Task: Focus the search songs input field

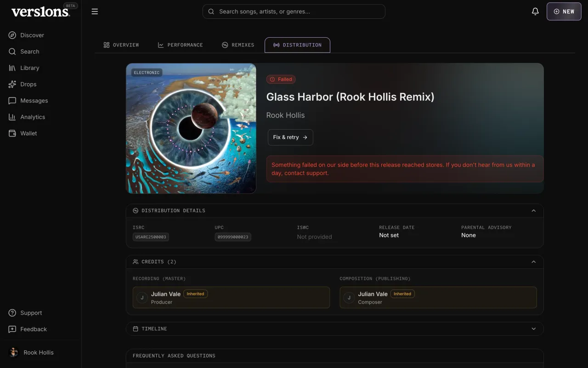Action: [x=294, y=11]
